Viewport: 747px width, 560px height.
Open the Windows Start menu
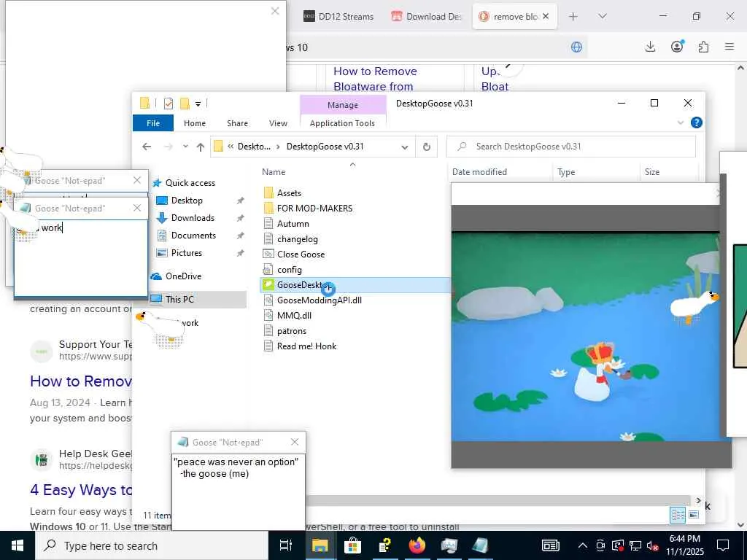point(18,545)
